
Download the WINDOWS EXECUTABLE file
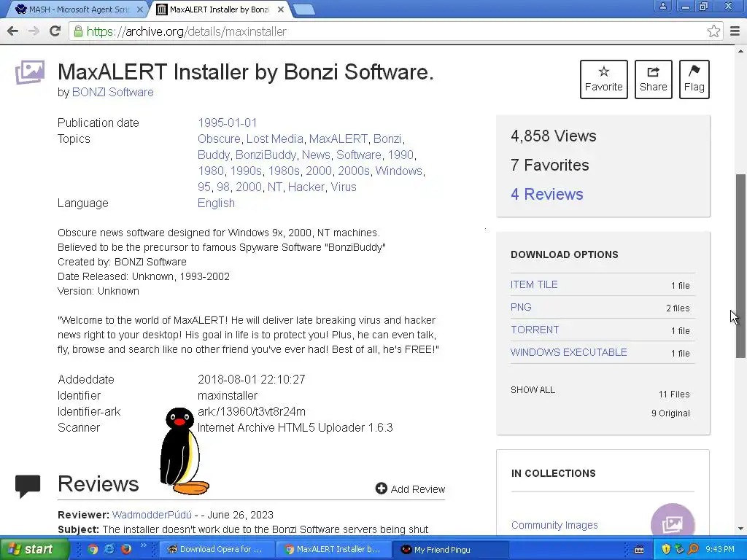click(569, 352)
